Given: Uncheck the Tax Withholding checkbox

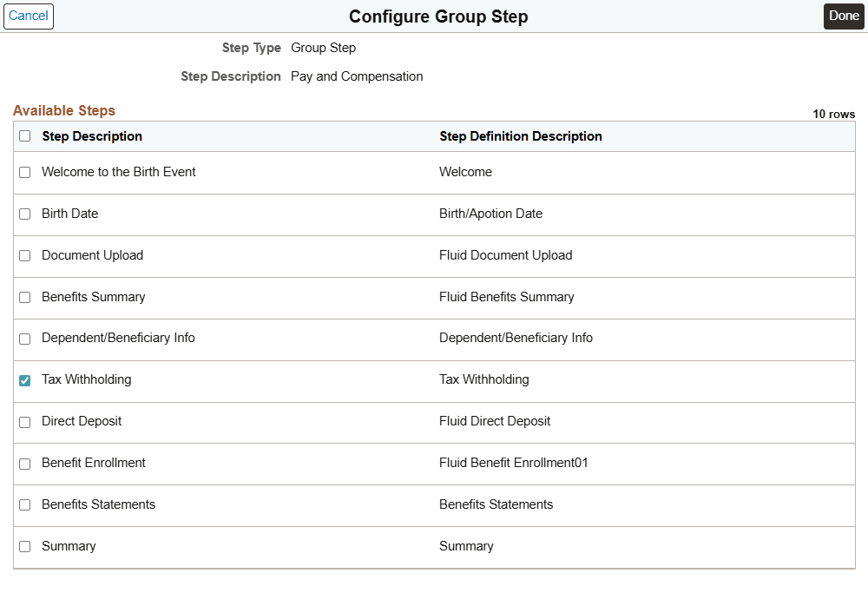Looking at the screenshot, I should pyautogui.click(x=24, y=379).
